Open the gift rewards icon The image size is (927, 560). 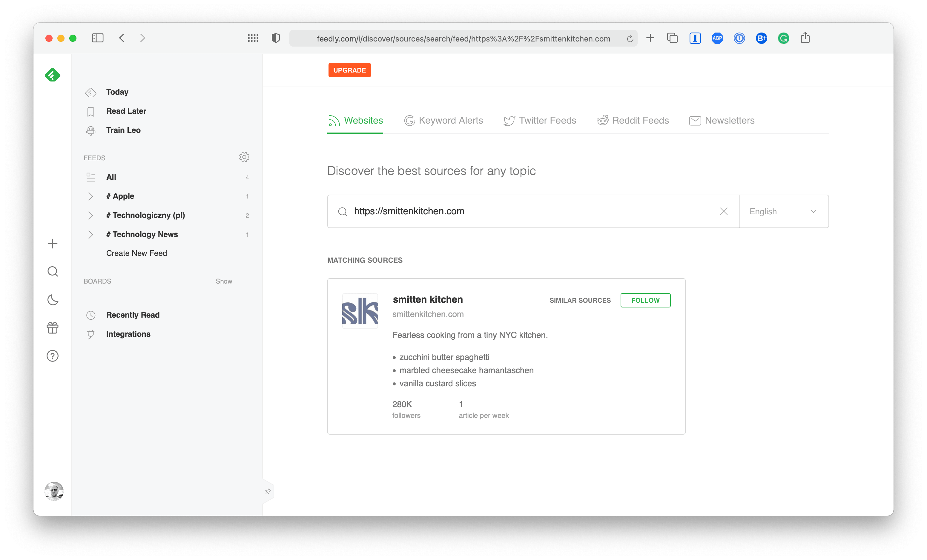[53, 328]
